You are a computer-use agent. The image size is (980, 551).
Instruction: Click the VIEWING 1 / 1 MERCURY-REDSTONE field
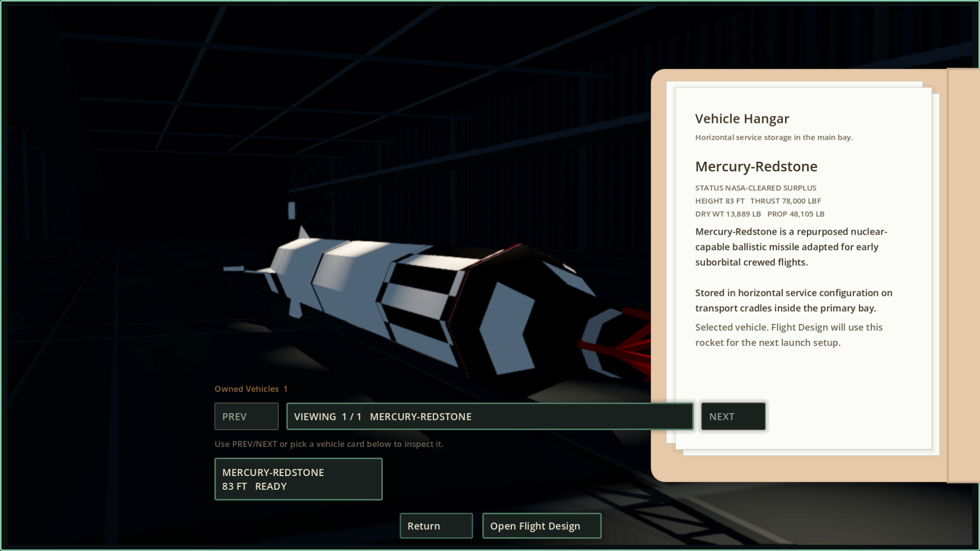(x=489, y=416)
